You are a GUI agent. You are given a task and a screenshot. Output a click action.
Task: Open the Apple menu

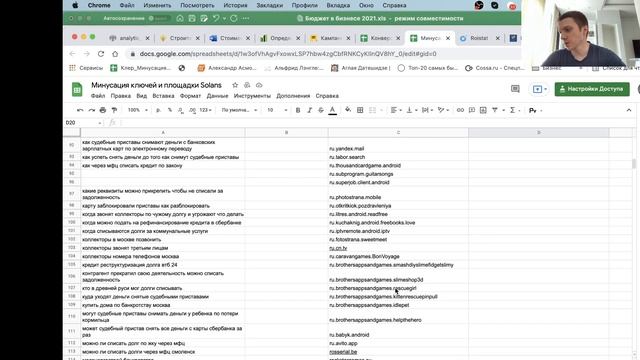pos(75,5)
